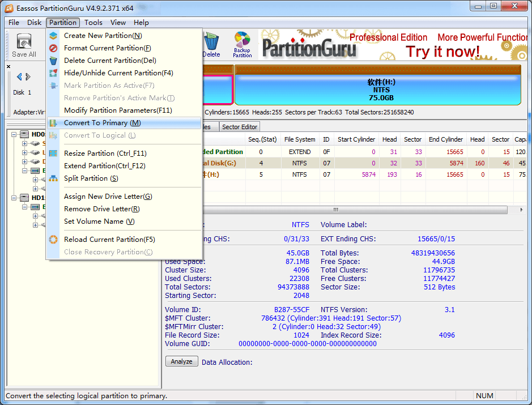Close the open Partition menu via its title
The width and height of the screenshot is (532, 405).
(63, 23)
